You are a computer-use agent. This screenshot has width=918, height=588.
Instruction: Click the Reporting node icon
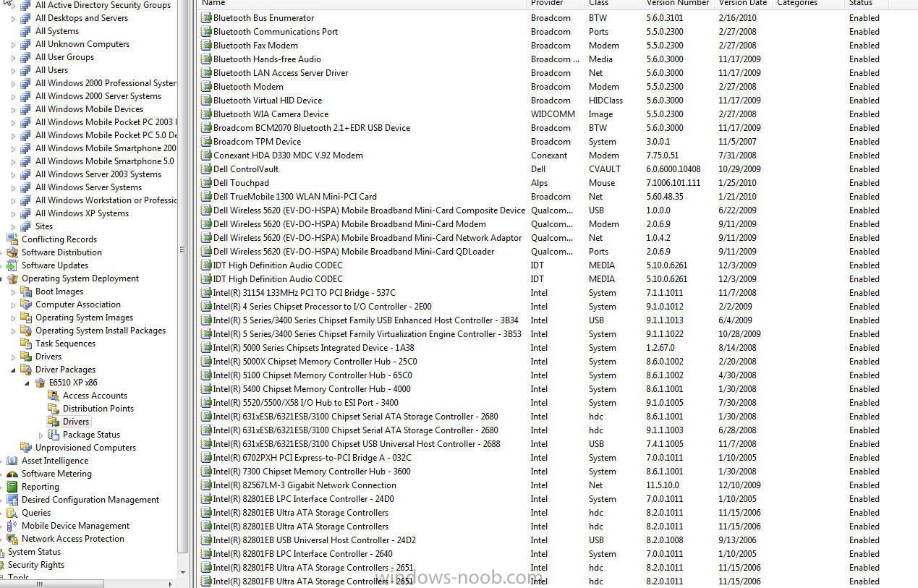pyautogui.click(x=12, y=487)
